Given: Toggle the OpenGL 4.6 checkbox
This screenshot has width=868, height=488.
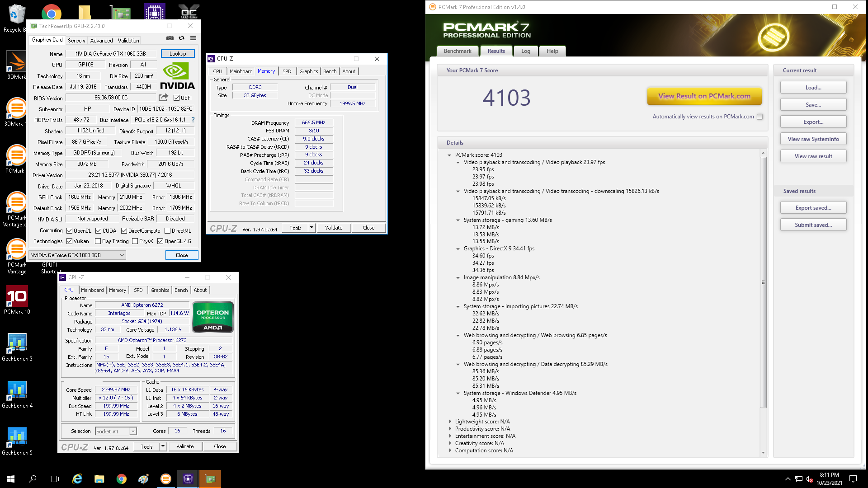Looking at the screenshot, I should pos(160,241).
